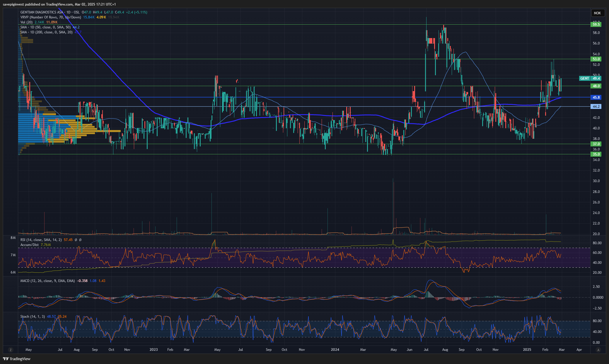Select the Vol (20) indicator legend
Image resolution: width=609 pixels, height=364 pixels.
tap(26, 22)
